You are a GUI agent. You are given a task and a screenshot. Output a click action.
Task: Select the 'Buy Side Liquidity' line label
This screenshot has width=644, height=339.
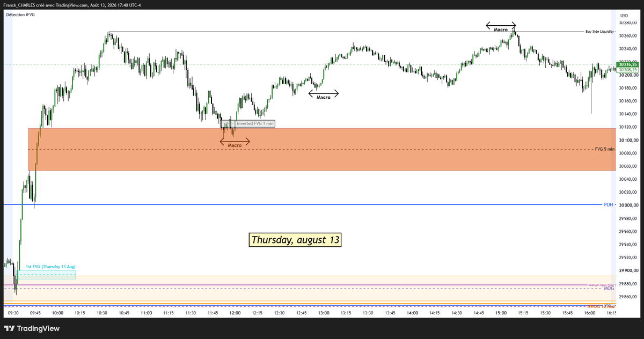(600, 32)
